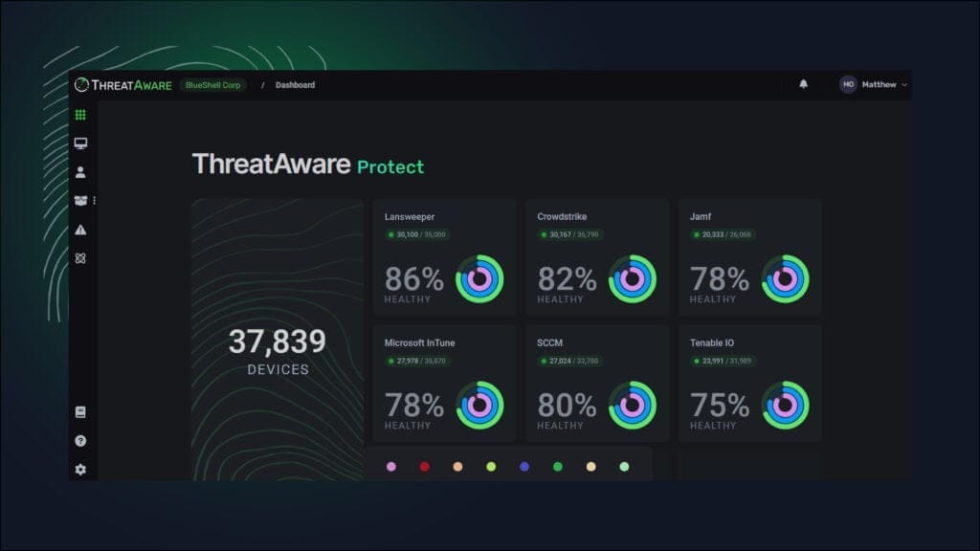Viewport: 980px width, 551px height.
Task: Select the blue legend dot
Action: coord(524,467)
